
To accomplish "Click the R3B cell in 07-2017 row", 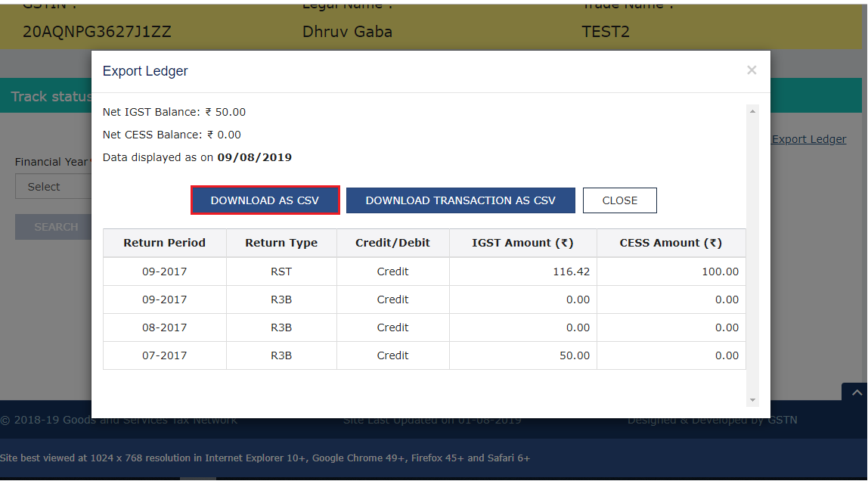I will [281, 355].
